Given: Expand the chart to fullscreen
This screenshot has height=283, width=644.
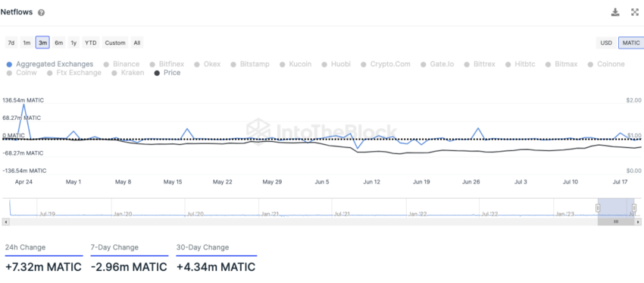Looking at the screenshot, I should [x=635, y=12].
